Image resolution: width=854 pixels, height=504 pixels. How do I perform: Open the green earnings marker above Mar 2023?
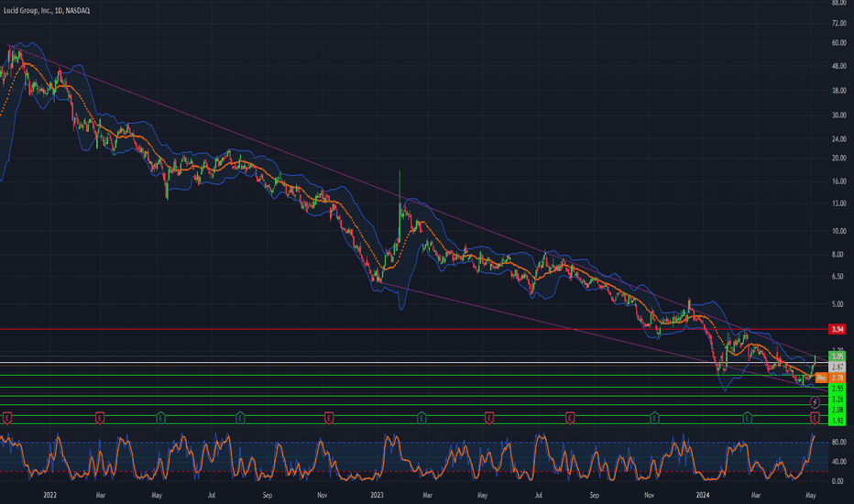pyautogui.click(x=422, y=418)
